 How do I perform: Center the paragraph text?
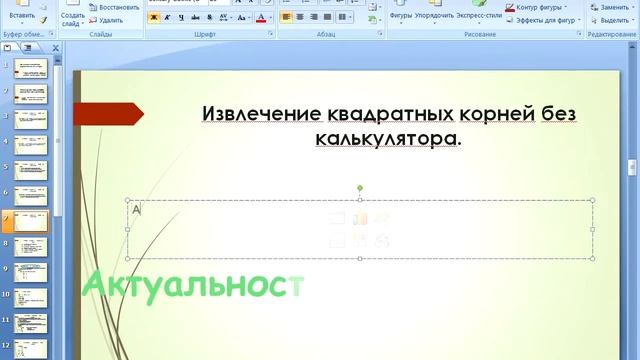click(x=300, y=17)
